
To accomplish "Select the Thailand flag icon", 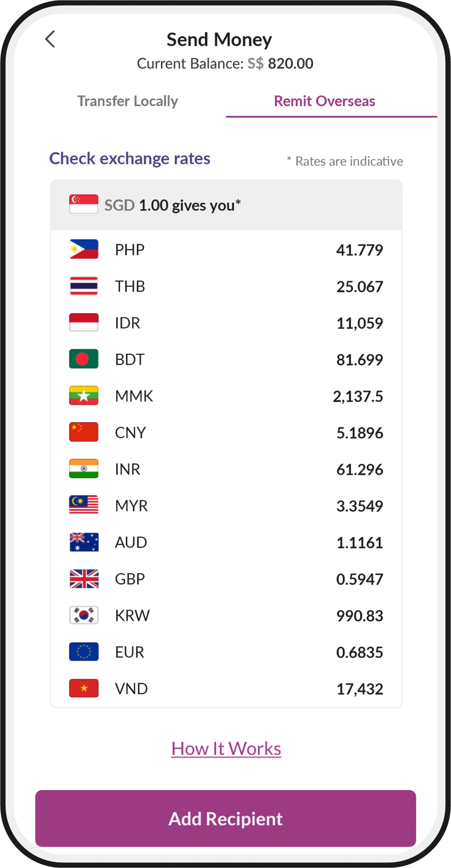I will point(84,286).
